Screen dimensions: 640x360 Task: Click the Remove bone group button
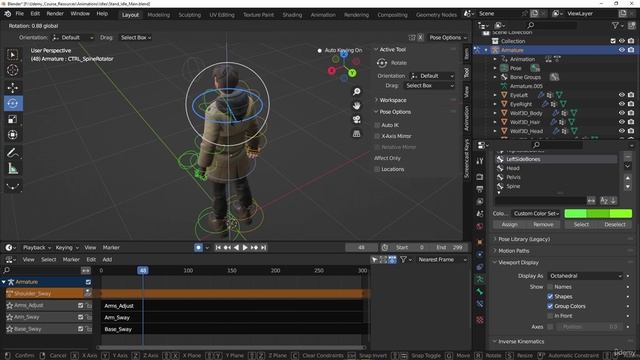tap(543, 224)
